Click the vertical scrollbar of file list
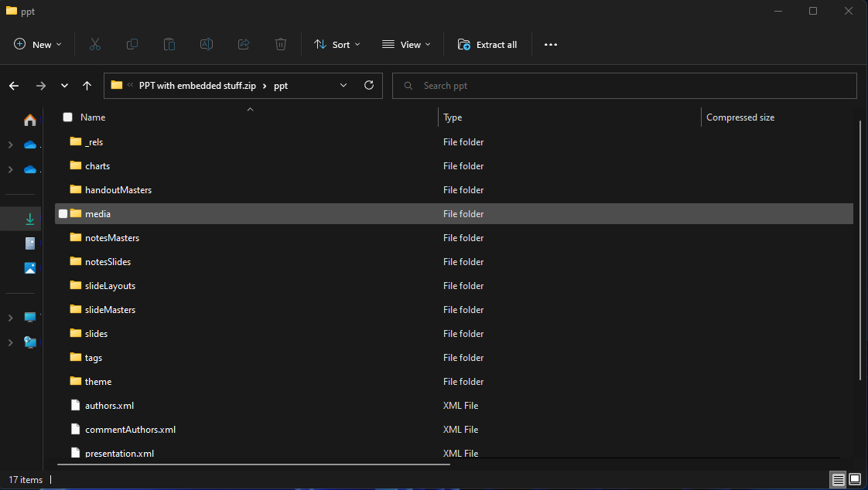Screen dimensions: 868x490 [x=859, y=249]
